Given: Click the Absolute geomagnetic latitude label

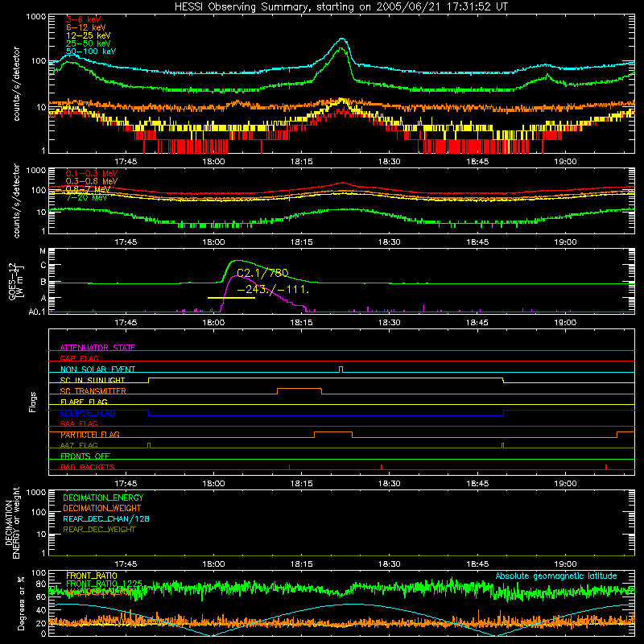Looking at the screenshot, I should (x=556, y=576).
